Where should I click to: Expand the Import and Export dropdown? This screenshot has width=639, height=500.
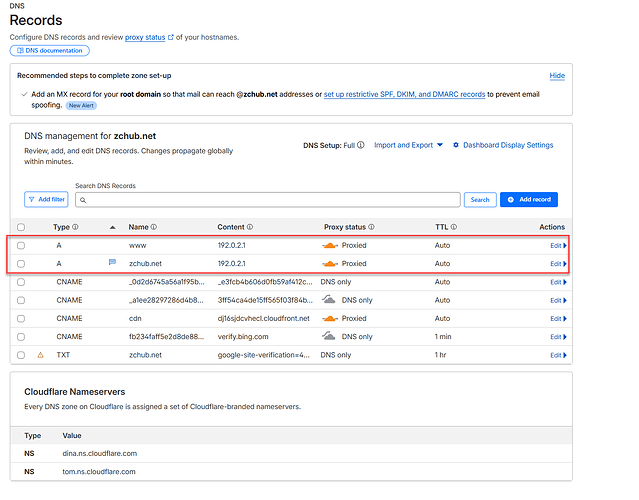click(408, 145)
